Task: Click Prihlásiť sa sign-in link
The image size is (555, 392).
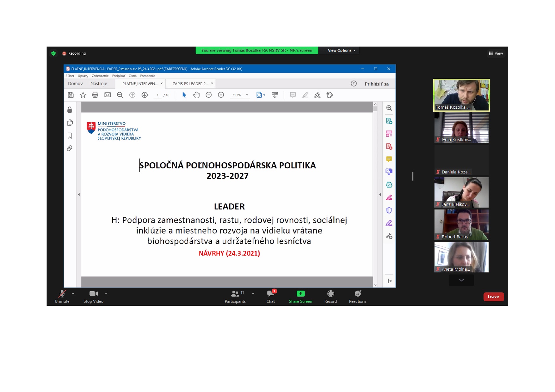Action: pos(377,84)
